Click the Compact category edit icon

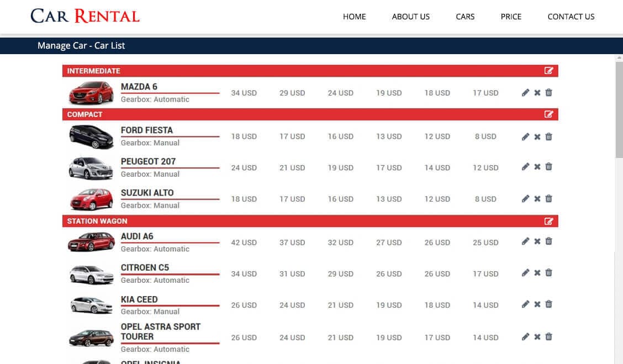548,114
